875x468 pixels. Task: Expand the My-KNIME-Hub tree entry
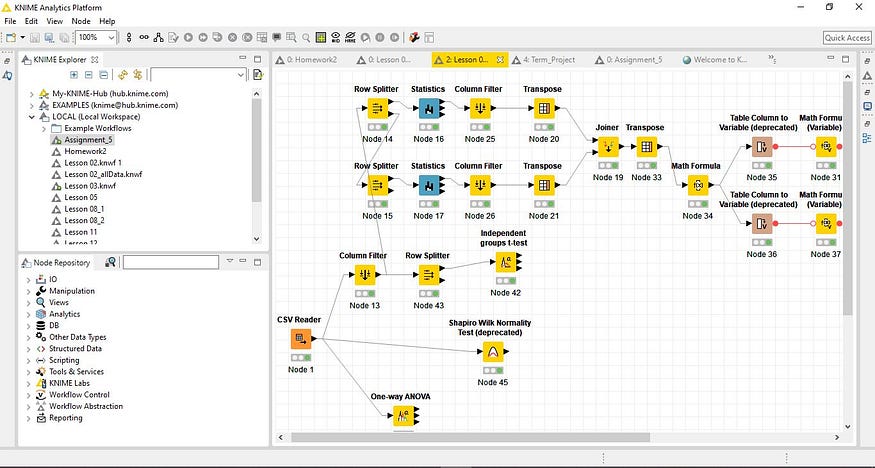point(32,94)
